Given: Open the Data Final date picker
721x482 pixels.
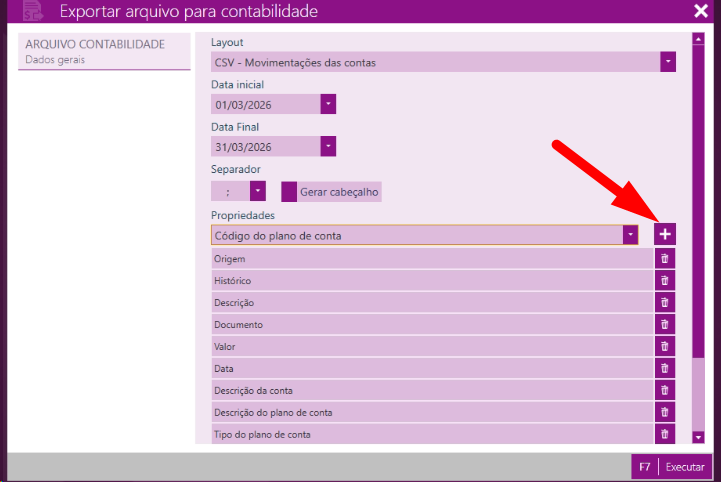Looking at the screenshot, I should coord(328,146).
